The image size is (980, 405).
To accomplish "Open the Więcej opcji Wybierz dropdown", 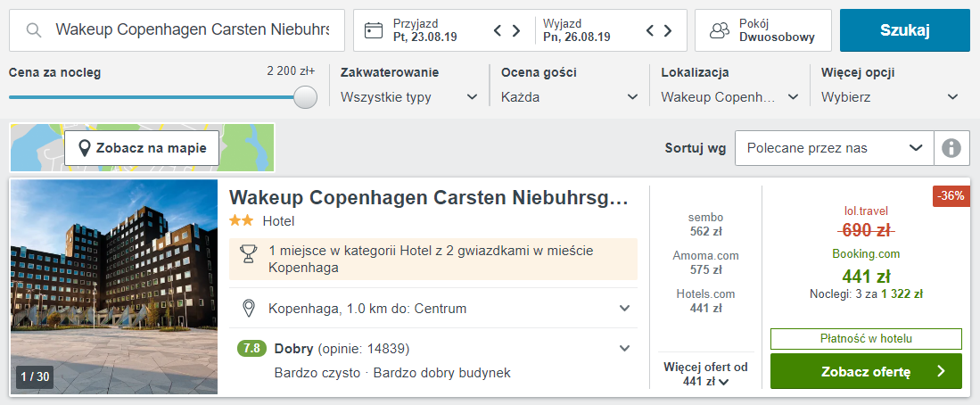I will [x=889, y=97].
